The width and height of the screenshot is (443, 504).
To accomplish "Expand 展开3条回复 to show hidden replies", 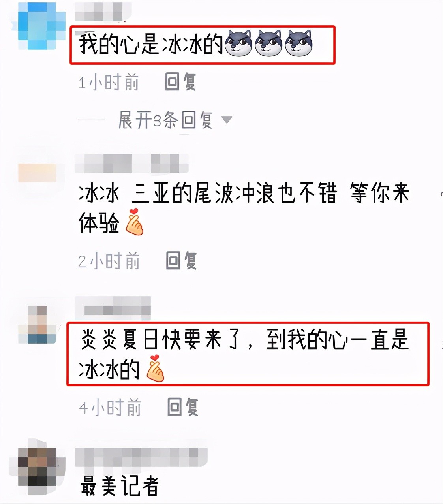I will (x=165, y=120).
